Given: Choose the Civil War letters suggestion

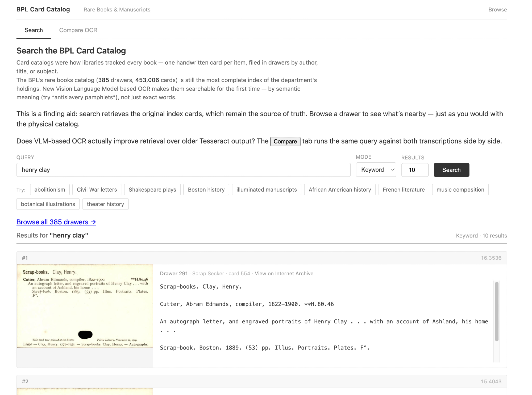Looking at the screenshot, I should [97, 190].
